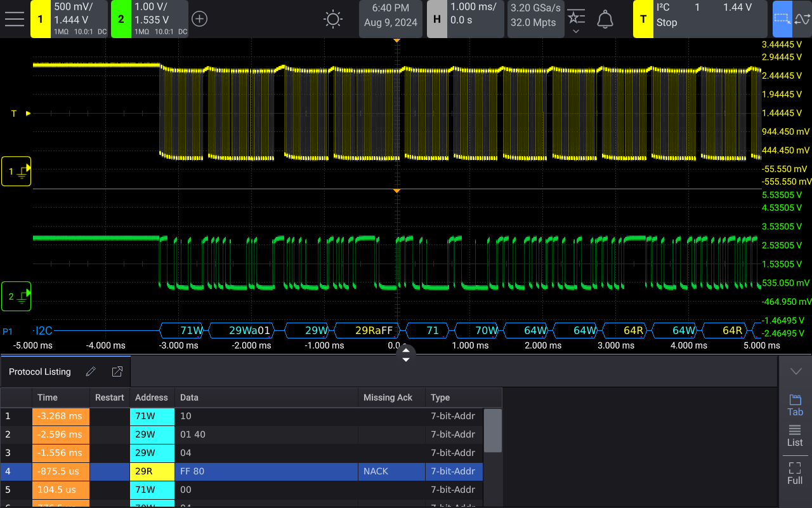Viewport: 812px width, 508px height.
Task: Open channel 1 vertical scale 500 mV/ settings
Action: coord(79,19)
